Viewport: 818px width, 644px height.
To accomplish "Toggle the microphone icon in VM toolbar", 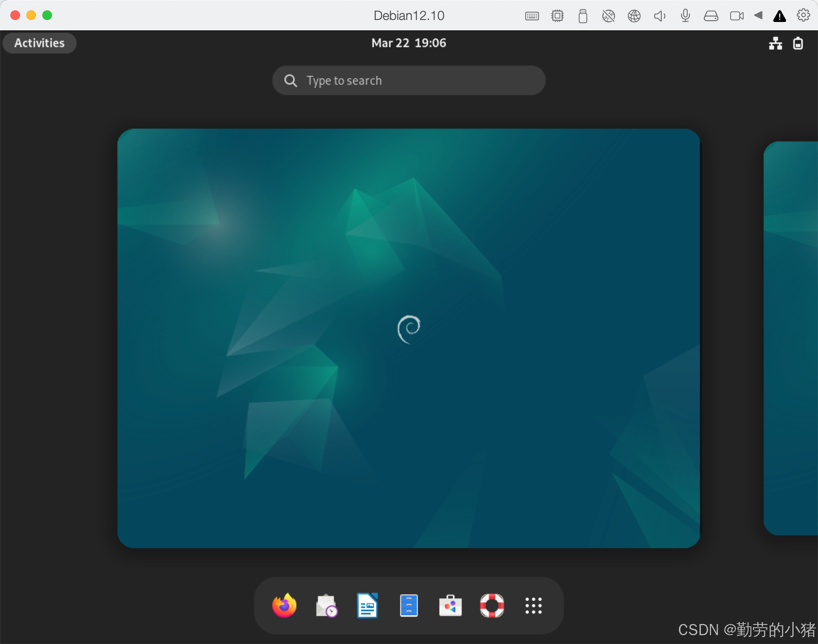I will [x=685, y=16].
